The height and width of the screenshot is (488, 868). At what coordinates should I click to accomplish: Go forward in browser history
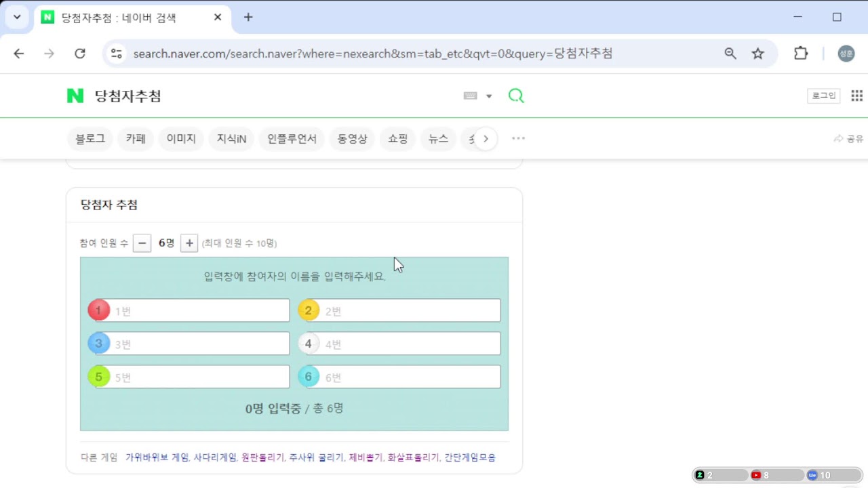[49, 54]
